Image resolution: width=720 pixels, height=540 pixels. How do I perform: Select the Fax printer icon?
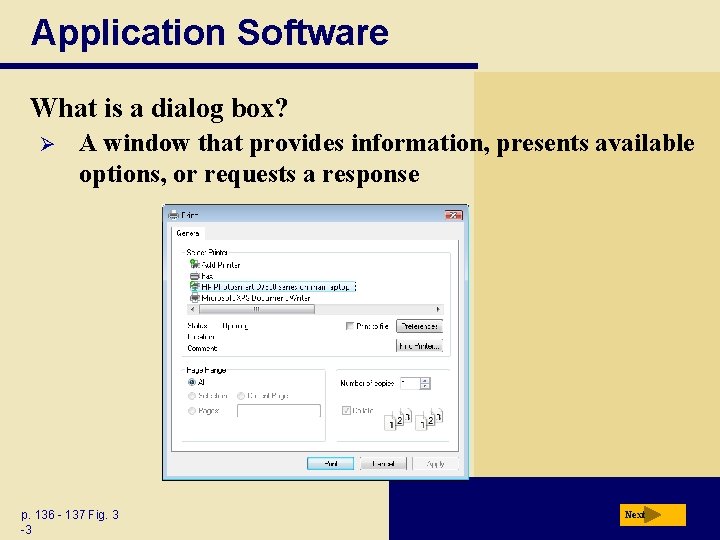pos(195,276)
